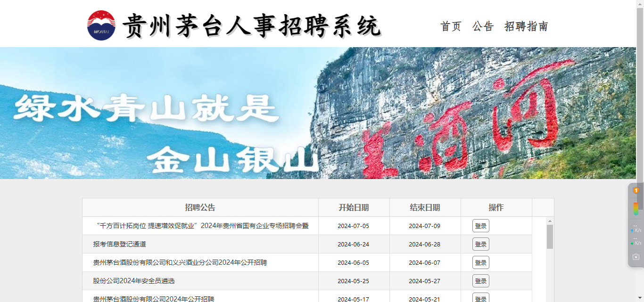
Task: Click the camera screenshot icon in side widget
Action: point(636,257)
